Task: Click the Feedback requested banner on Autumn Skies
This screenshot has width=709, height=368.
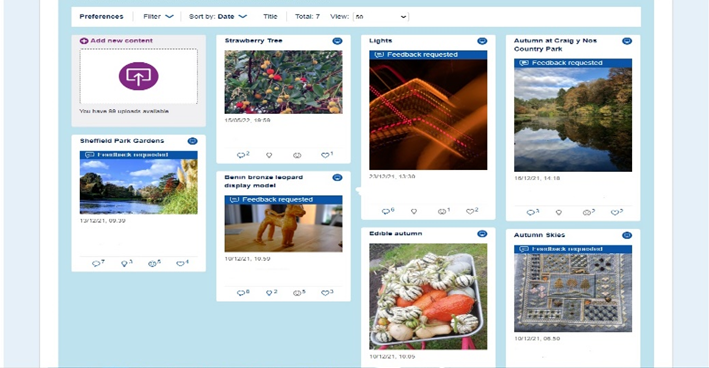Action: click(x=573, y=249)
